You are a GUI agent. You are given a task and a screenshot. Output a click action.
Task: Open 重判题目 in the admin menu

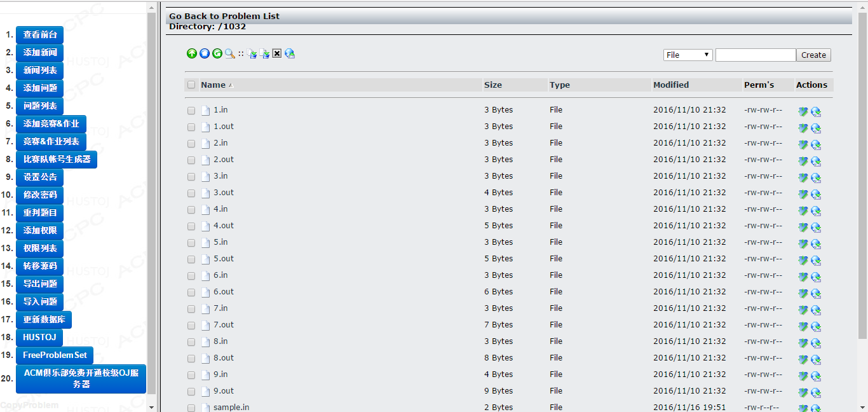point(40,213)
